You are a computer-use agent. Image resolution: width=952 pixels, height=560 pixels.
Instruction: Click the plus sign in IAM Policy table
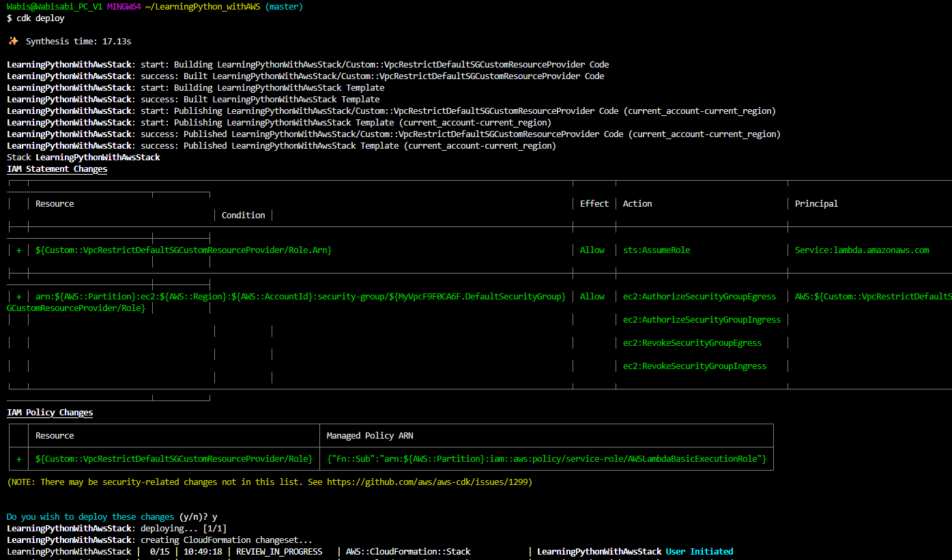19,459
